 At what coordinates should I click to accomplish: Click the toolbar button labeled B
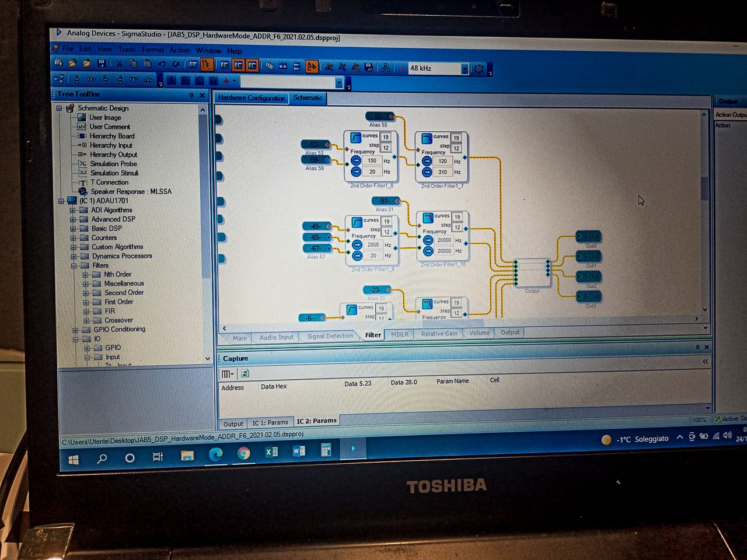pos(186,80)
